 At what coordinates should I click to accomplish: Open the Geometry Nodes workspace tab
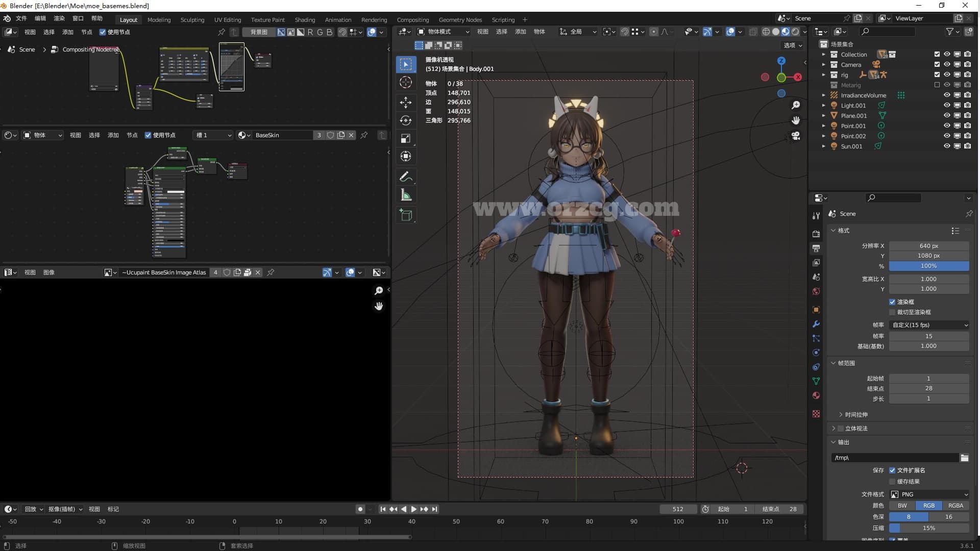(x=460, y=20)
